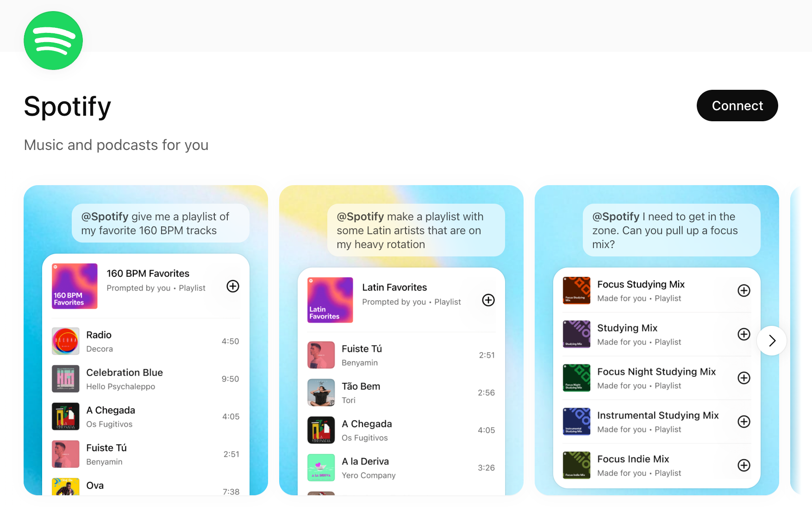Open the 160 BPM Favorites cover thumbnail
The width and height of the screenshot is (812, 511).
coord(75,286)
